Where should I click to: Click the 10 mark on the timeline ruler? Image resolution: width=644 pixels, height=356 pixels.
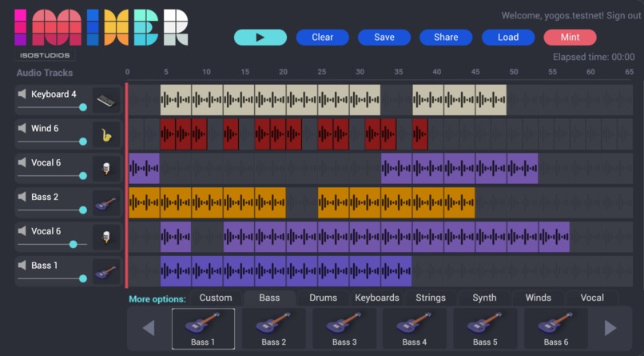(206, 72)
